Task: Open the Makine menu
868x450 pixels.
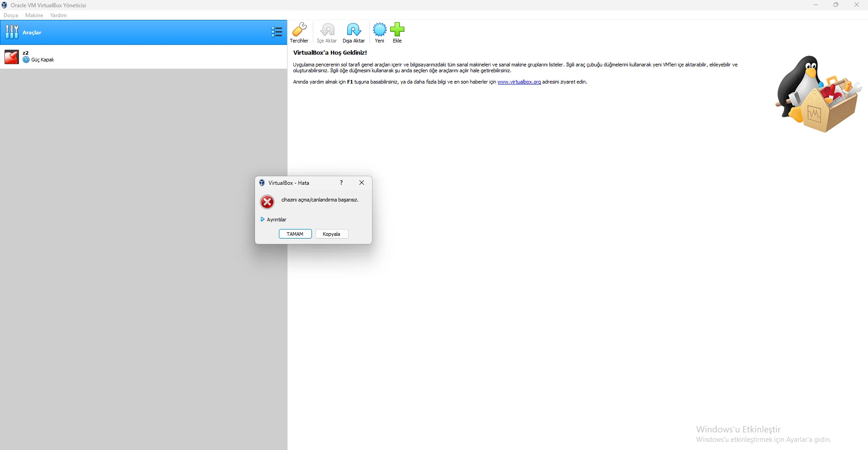Action: (34, 15)
